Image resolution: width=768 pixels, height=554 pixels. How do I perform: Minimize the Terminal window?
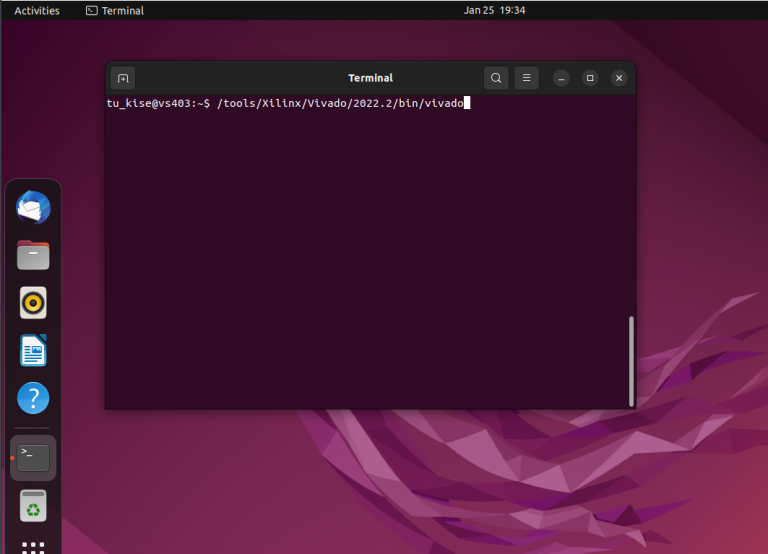[x=561, y=78]
